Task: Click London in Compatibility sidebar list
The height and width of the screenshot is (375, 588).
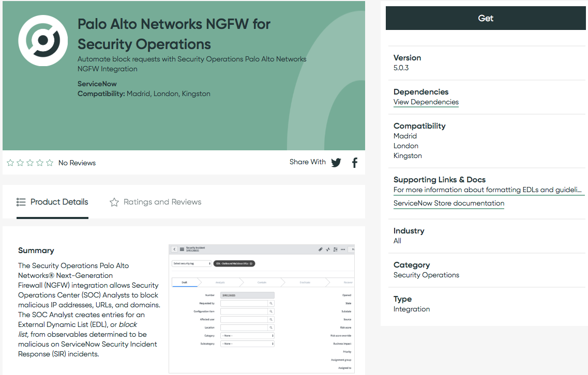Action: (406, 146)
